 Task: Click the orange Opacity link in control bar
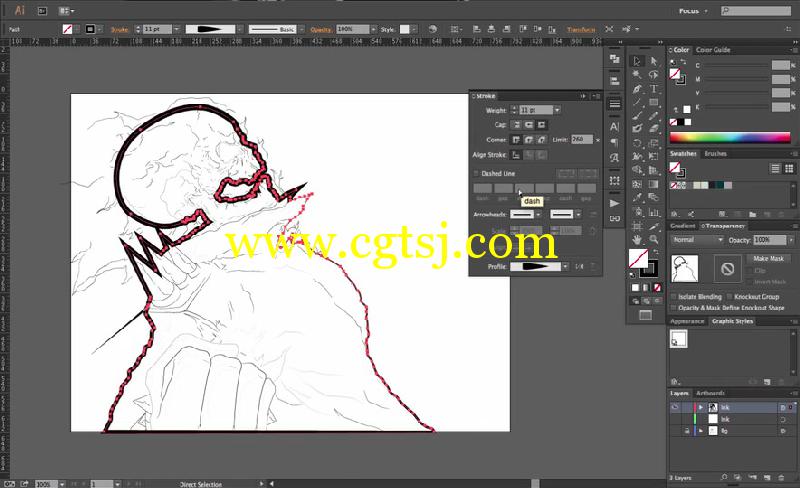[321, 30]
